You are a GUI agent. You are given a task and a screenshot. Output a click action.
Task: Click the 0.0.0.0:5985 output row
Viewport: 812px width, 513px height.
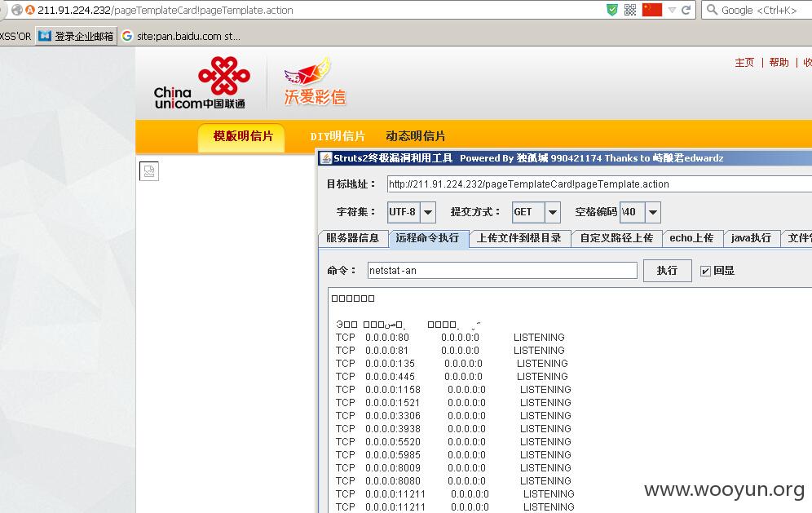pyautogui.click(x=453, y=455)
